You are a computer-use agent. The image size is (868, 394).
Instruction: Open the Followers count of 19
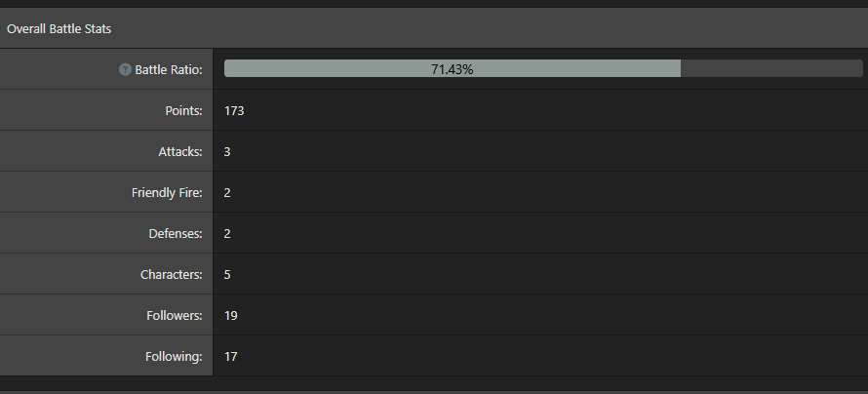coord(231,316)
